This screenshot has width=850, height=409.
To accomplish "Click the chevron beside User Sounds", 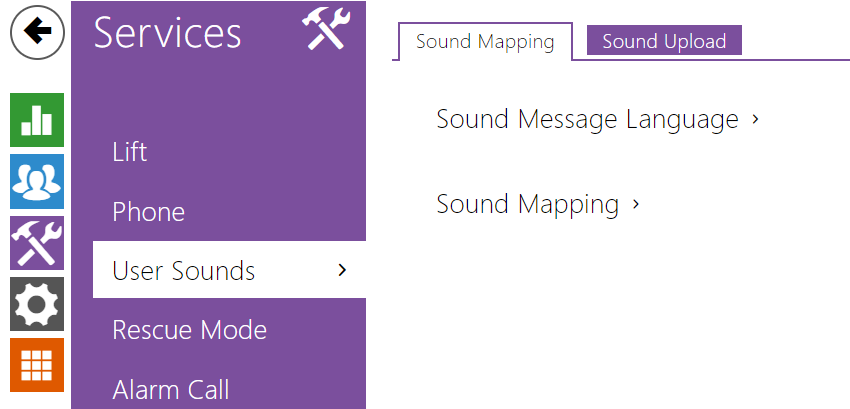I will click(x=342, y=270).
